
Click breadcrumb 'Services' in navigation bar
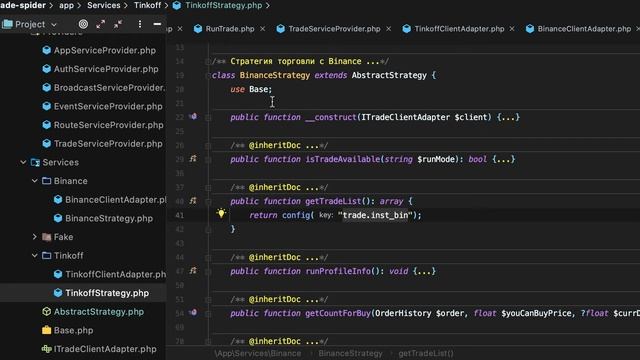pos(104,6)
